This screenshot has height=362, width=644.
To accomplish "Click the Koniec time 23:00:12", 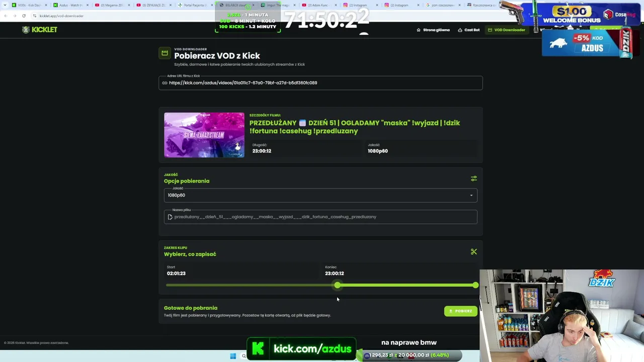I will tap(335, 274).
